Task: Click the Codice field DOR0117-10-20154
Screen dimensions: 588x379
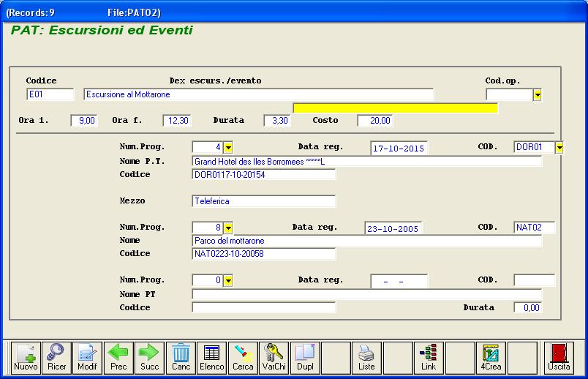Action: click(x=263, y=174)
